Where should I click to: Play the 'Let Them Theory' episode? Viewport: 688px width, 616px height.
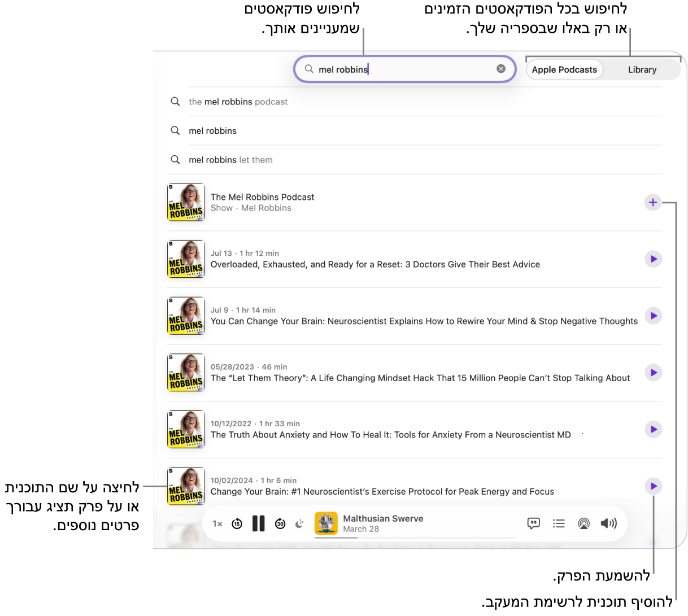tap(653, 373)
